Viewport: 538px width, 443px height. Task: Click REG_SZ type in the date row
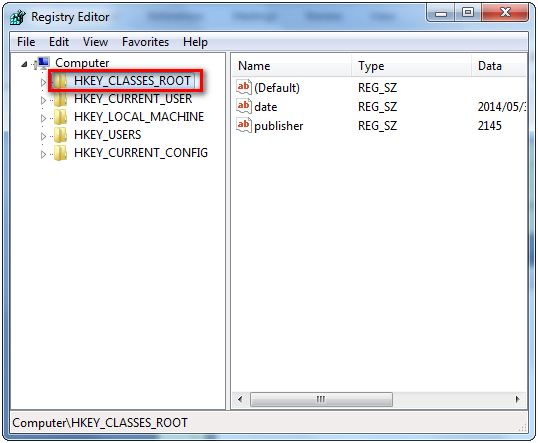tap(377, 107)
